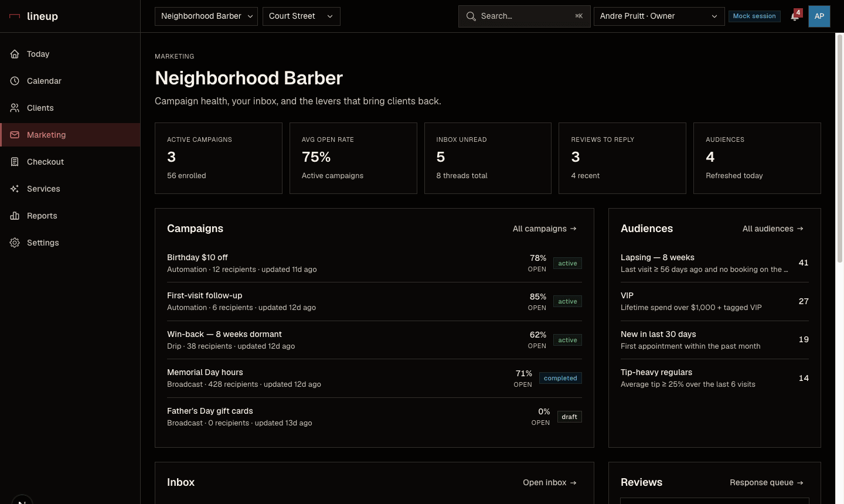
Task: Click the Mock session badge
Action: tap(754, 16)
